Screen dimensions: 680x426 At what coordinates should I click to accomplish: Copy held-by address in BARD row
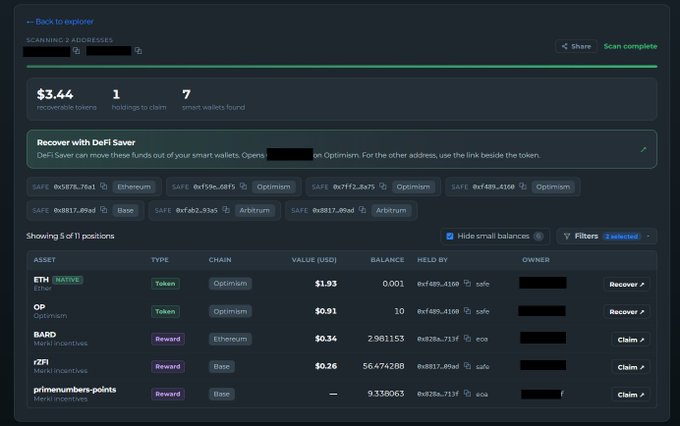[x=467, y=338]
